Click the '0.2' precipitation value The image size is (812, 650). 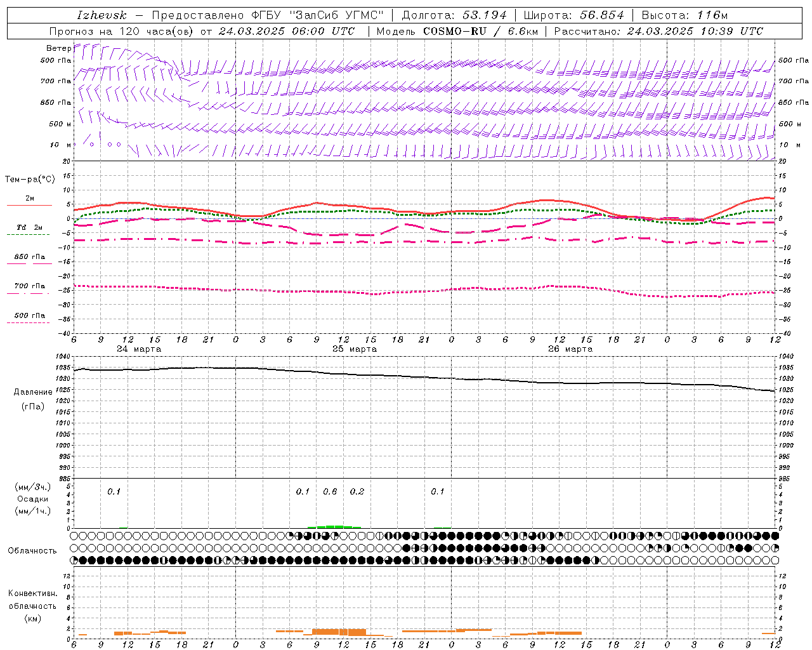coord(357,491)
